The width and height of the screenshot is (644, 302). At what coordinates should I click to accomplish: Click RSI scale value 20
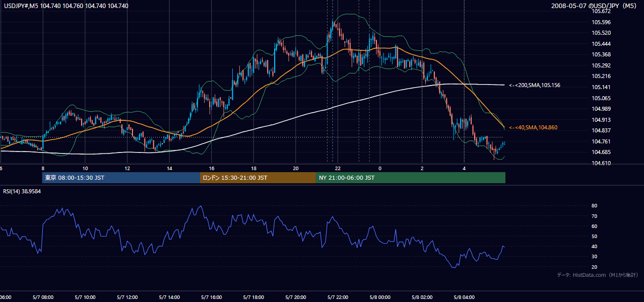(x=595, y=267)
